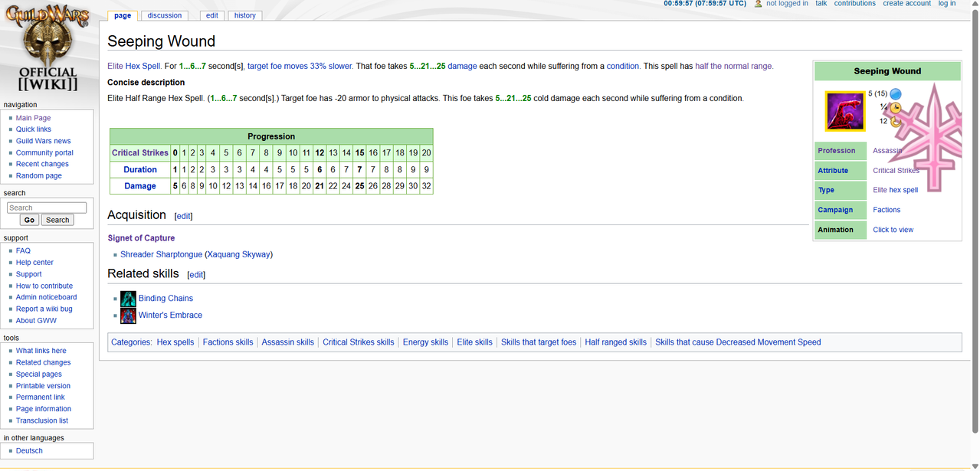
Task: Open the contributions link
Action: click(854, 4)
